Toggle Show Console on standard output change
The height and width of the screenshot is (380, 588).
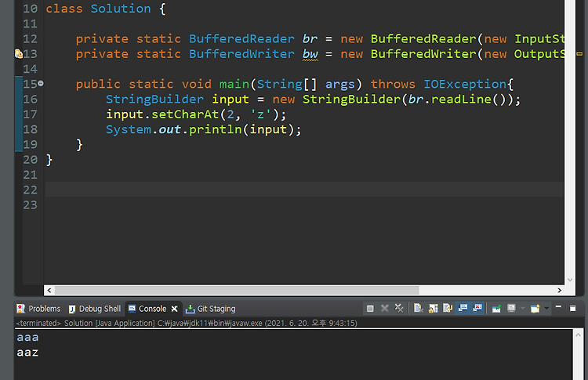point(463,309)
